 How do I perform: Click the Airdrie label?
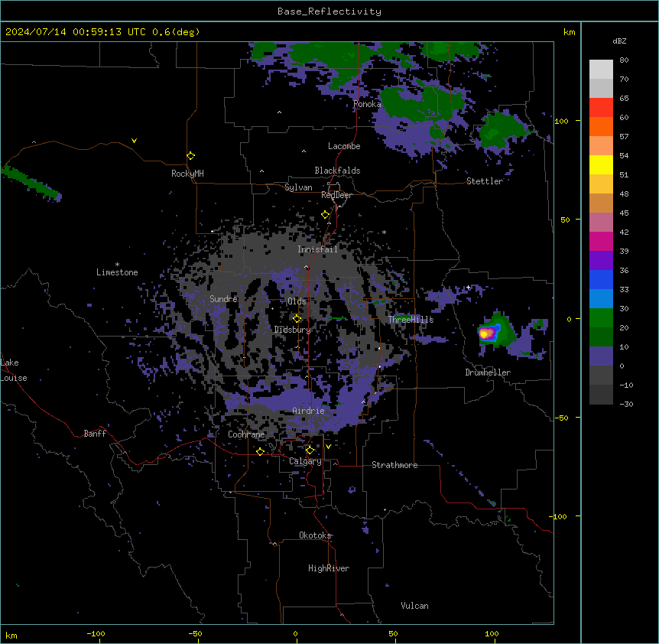(309, 411)
